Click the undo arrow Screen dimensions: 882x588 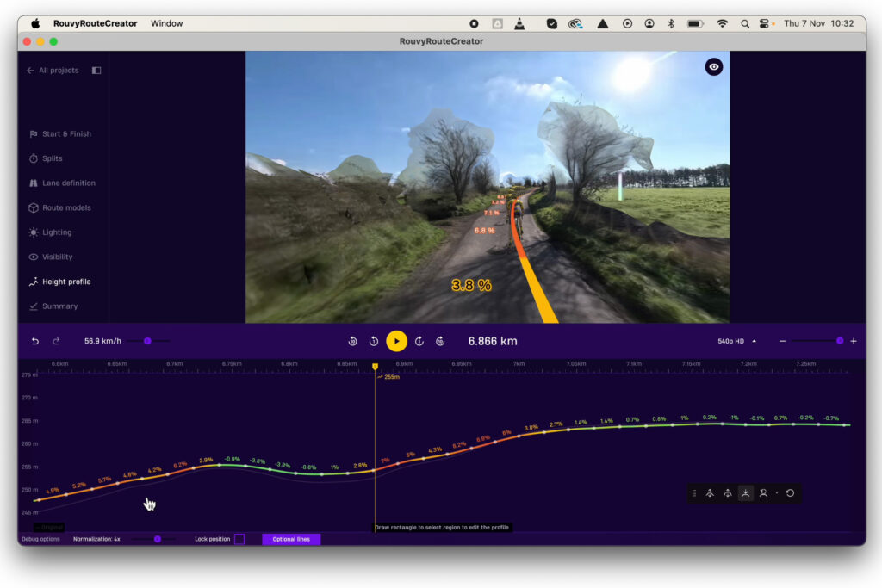(34, 341)
